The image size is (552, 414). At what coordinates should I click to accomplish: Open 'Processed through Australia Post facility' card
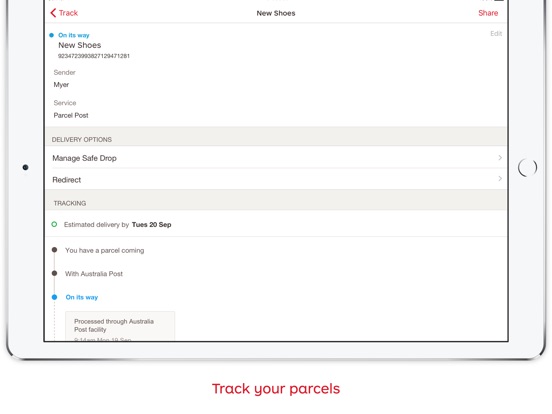point(120,326)
